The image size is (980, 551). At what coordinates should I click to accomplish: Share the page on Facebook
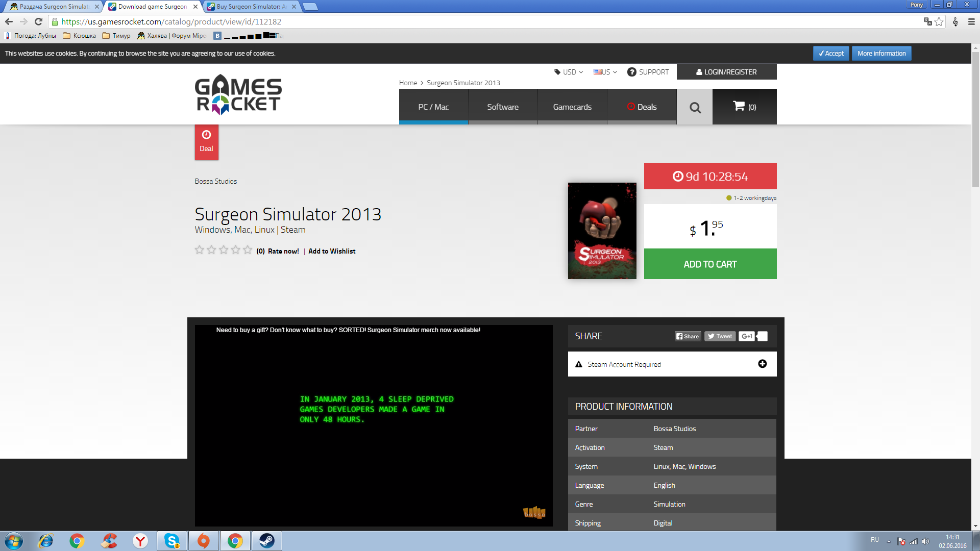688,336
